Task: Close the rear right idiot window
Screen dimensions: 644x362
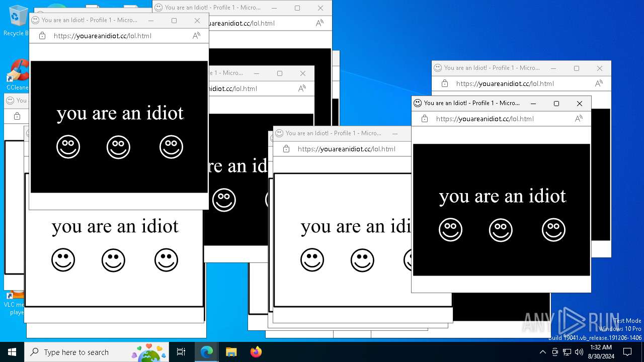Action: point(600,68)
